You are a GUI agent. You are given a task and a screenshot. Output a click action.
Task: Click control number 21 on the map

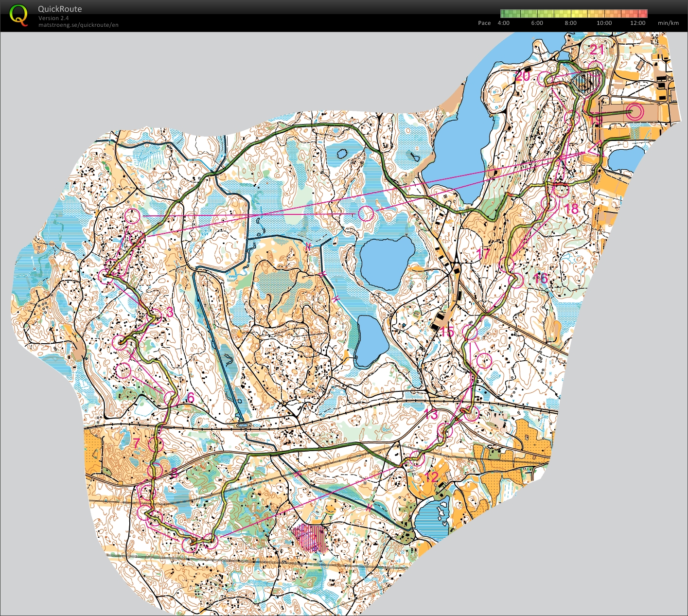click(x=597, y=50)
